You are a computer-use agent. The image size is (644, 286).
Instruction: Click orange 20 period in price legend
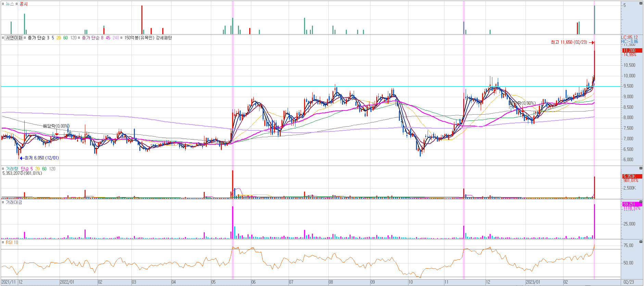[59, 38]
